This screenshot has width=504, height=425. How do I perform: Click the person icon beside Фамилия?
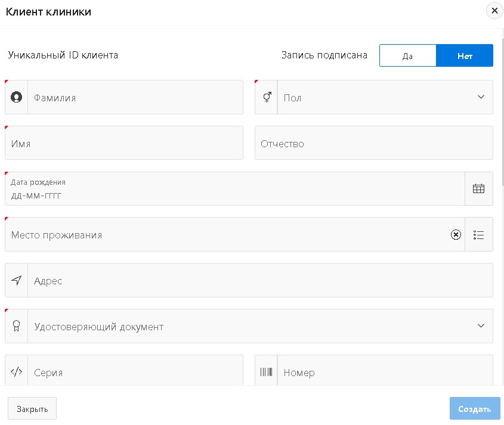pos(17,97)
